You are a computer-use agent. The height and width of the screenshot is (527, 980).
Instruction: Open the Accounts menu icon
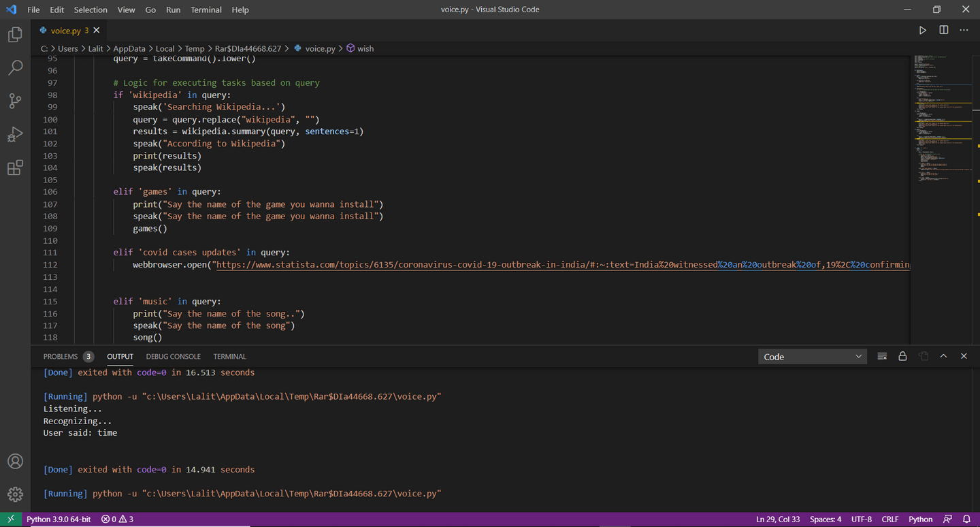click(15, 461)
